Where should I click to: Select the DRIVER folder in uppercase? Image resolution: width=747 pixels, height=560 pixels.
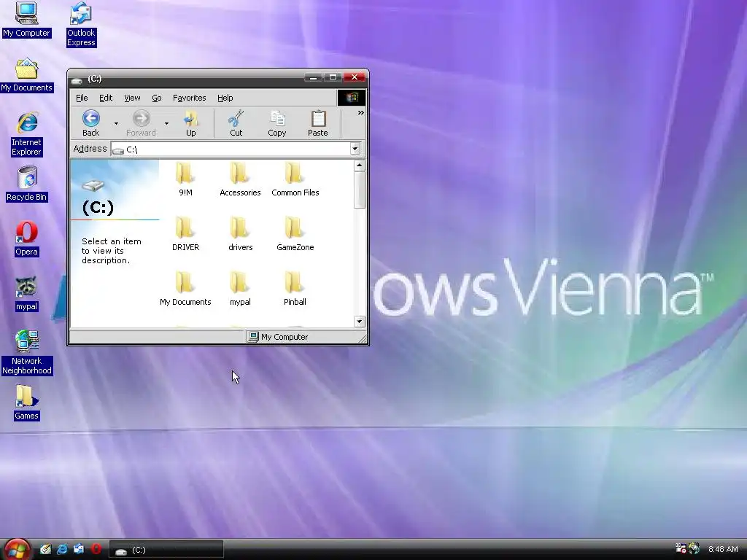pos(185,234)
